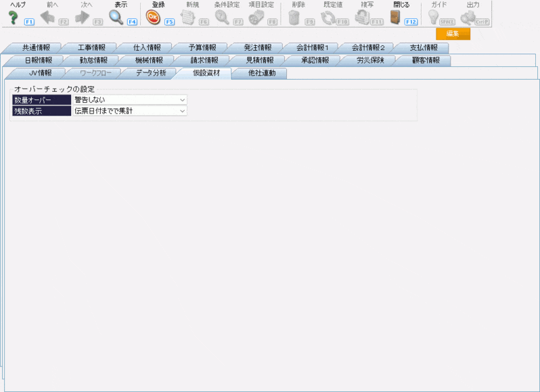Select the 見積情報 tab
540x392 pixels.
260,61
